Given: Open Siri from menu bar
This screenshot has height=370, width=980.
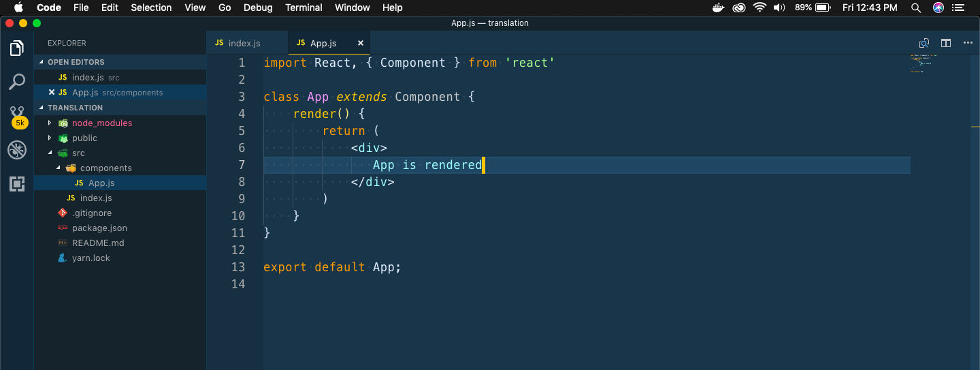Looking at the screenshot, I should click(938, 7).
